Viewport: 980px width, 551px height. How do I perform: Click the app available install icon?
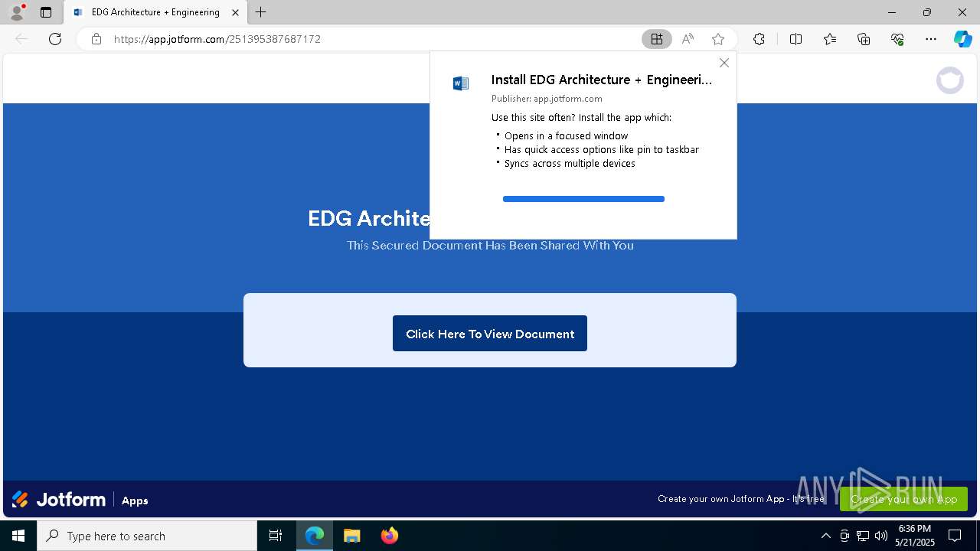pos(657,39)
